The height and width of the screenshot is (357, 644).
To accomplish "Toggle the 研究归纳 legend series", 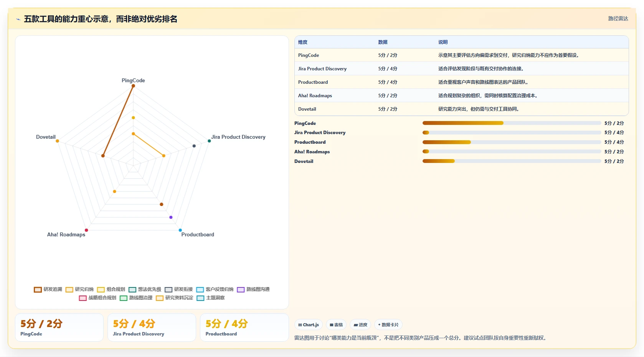I will click(x=79, y=289).
